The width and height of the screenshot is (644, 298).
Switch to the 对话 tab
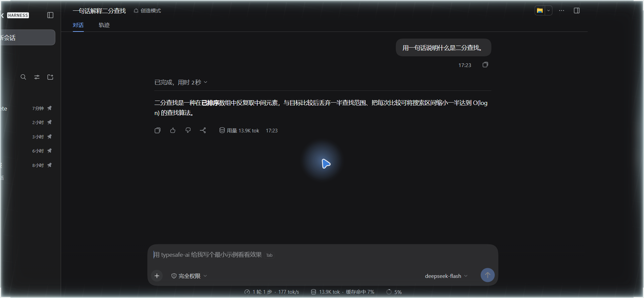(78, 25)
